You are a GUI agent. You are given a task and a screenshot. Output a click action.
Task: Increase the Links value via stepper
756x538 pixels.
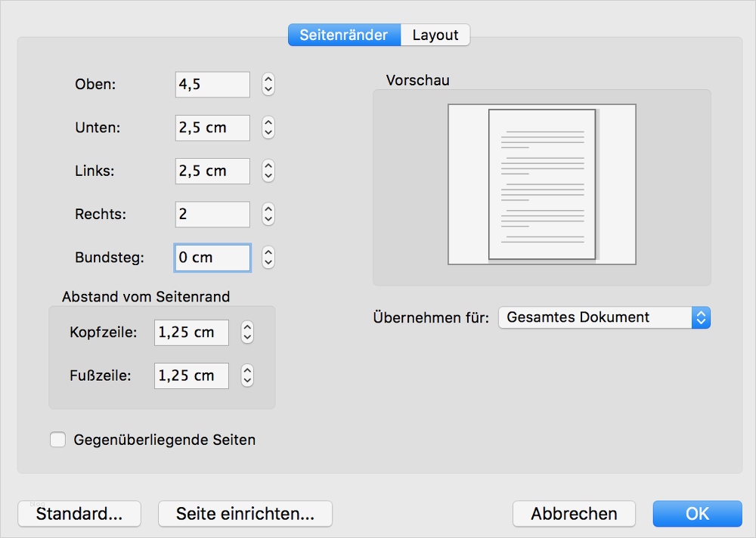point(268,167)
